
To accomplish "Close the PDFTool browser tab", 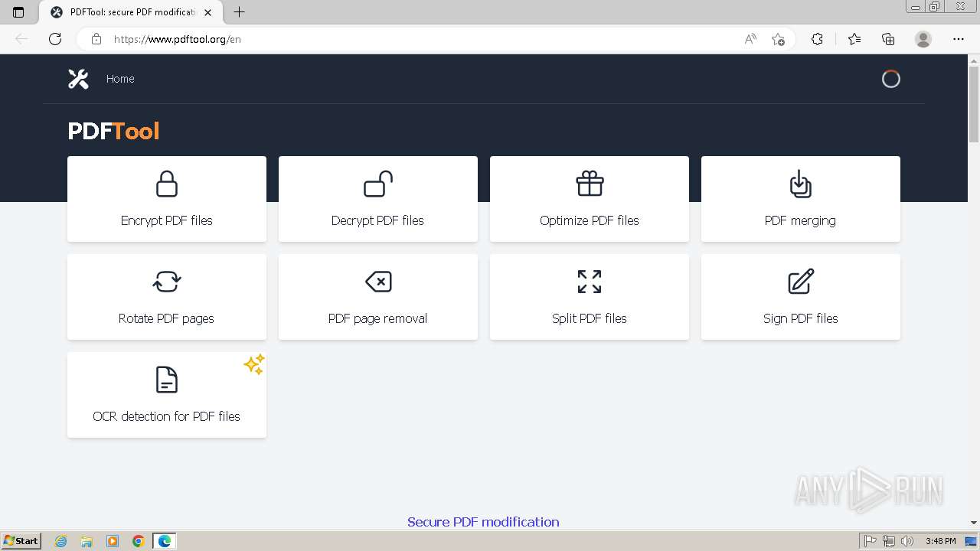I will pos(207,12).
